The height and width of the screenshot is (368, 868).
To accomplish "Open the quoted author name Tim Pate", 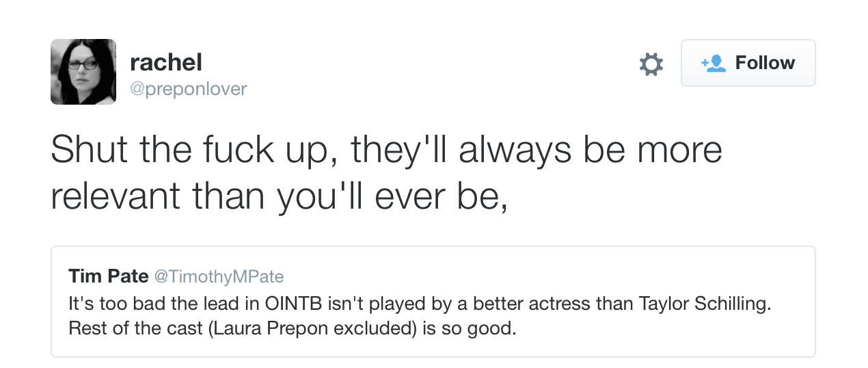I will (x=108, y=276).
